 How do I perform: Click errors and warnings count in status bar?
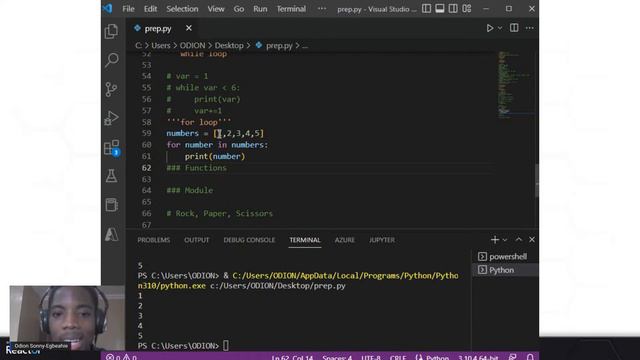(x=121, y=357)
